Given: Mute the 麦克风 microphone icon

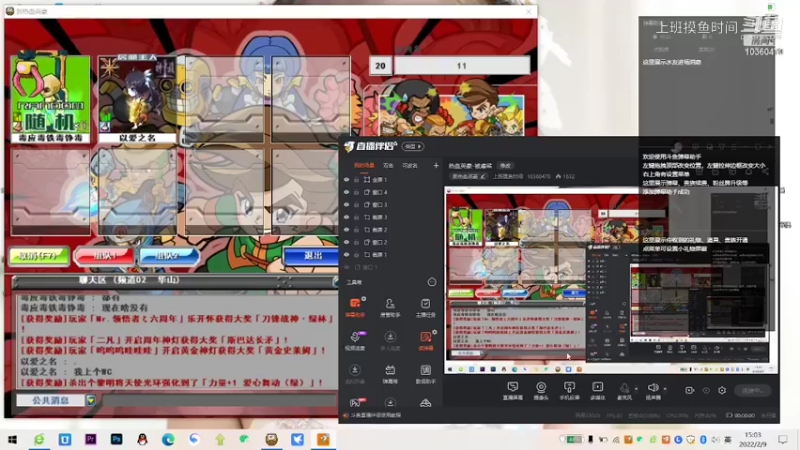Looking at the screenshot, I should point(624,388).
